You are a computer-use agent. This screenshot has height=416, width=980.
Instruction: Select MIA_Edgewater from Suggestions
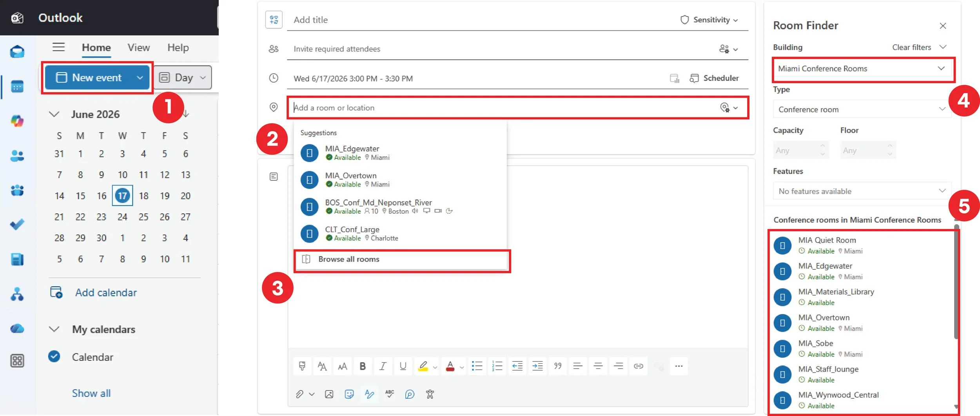pos(400,153)
